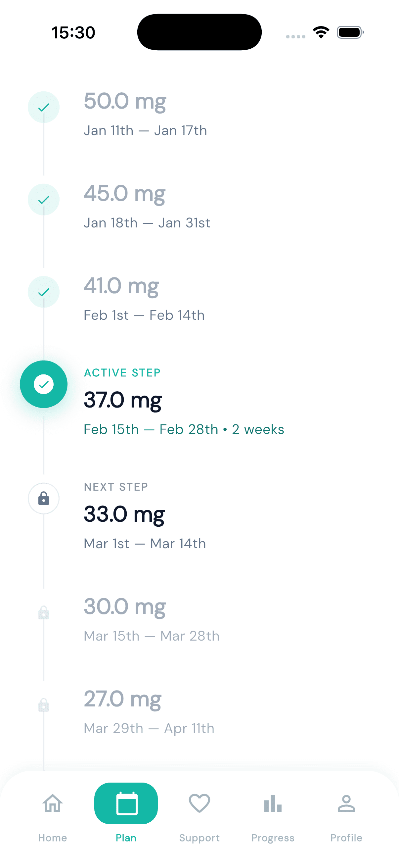Select the 27.0 mg timeline step

click(122, 699)
